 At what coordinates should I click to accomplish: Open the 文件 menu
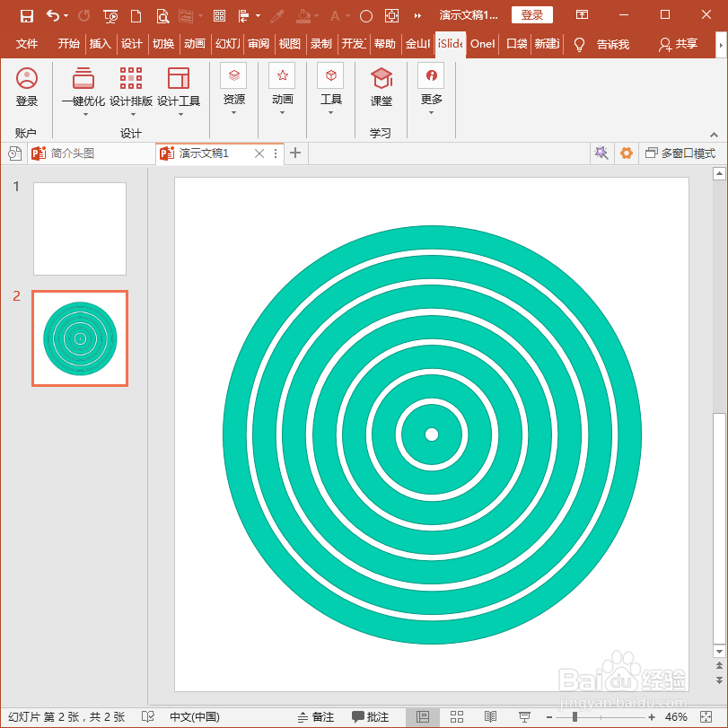point(26,44)
